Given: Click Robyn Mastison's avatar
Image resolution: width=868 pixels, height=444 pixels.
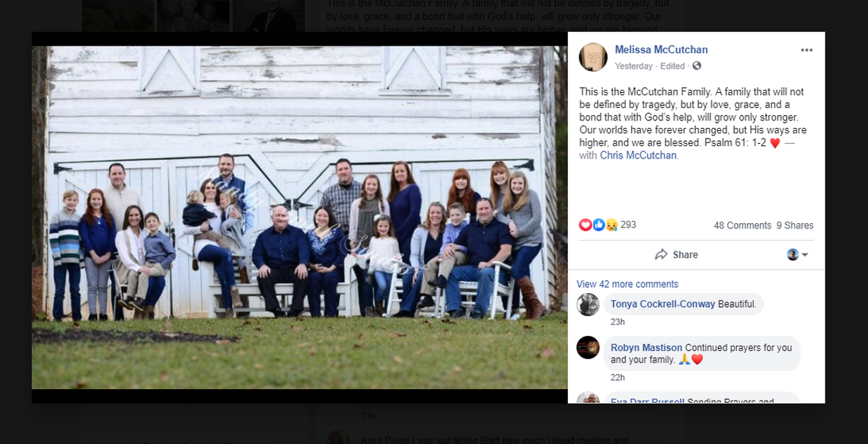Looking at the screenshot, I should (x=588, y=348).
